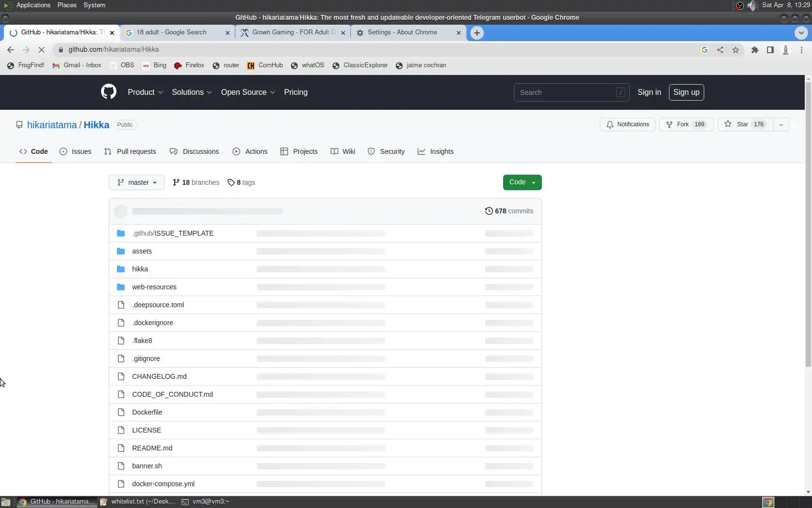Open the Places menu
The image size is (812, 508).
click(x=67, y=5)
